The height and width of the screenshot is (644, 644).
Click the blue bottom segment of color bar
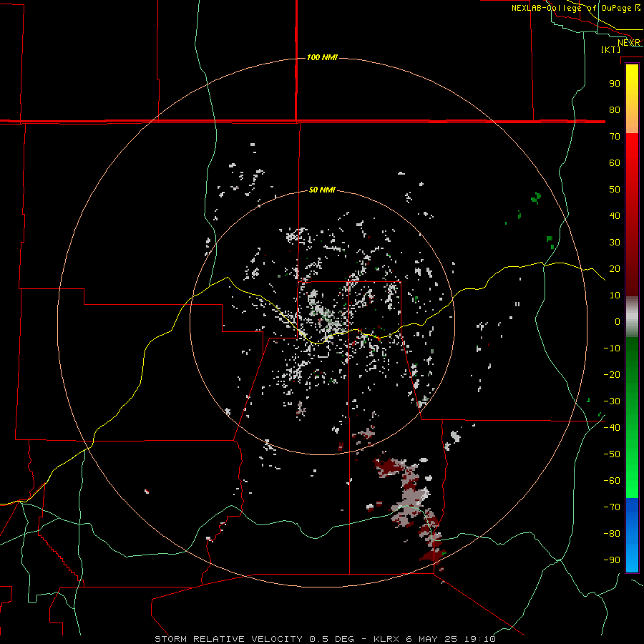(632, 535)
